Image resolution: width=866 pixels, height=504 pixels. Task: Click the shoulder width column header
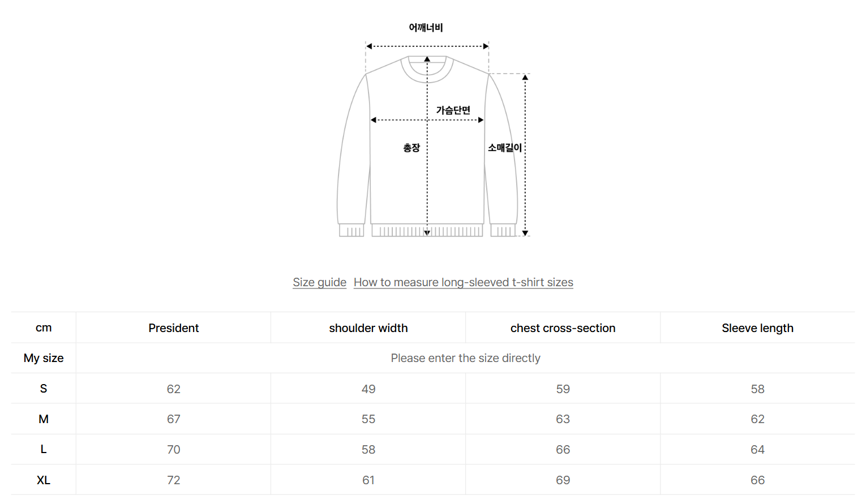[x=368, y=328]
